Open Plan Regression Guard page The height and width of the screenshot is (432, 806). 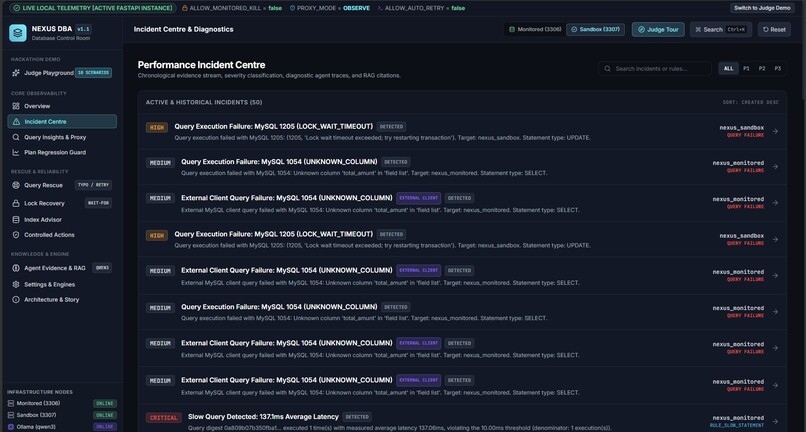pos(62,152)
